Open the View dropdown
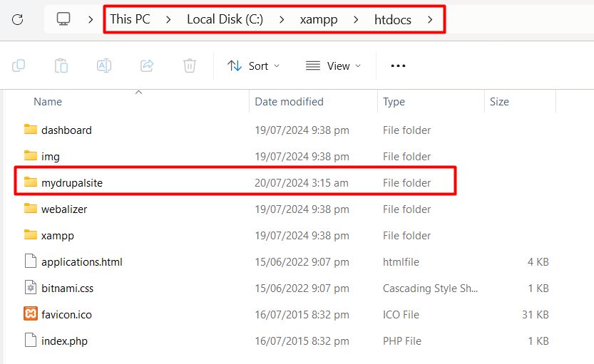Screen dimensions: 594x364 click(x=334, y=66)
